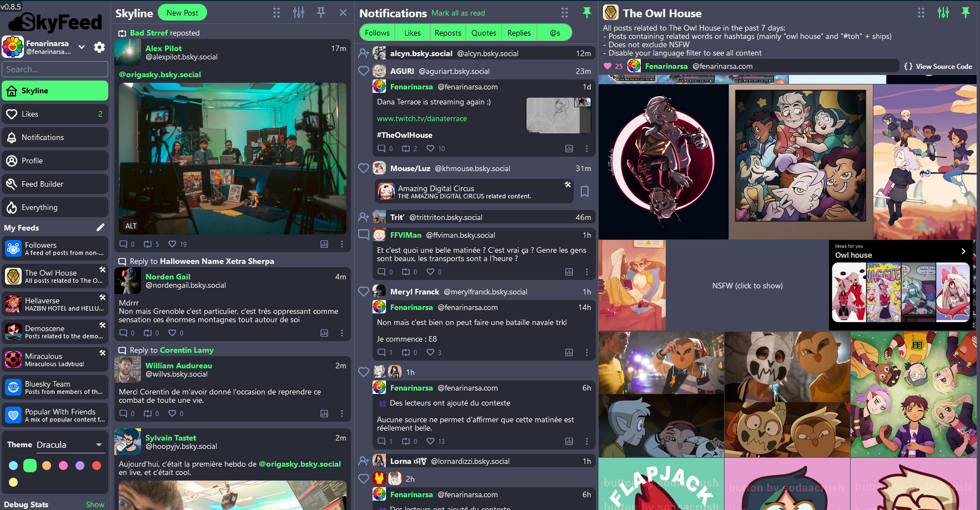Open account settings gear icon
Viewport: 980px width, 510px height.
[99, 47]
